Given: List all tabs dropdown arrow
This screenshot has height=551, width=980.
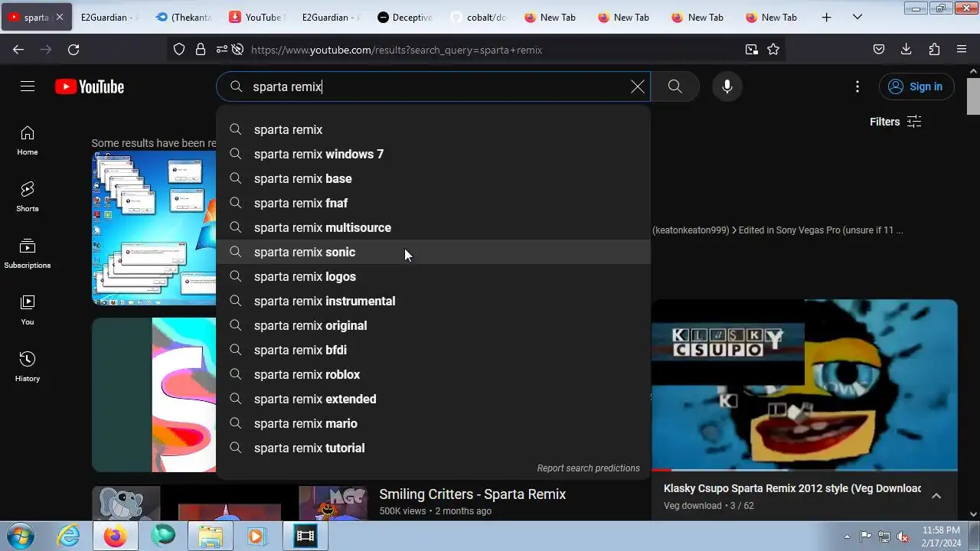Looking at the screenshot, I should [857, 17].
